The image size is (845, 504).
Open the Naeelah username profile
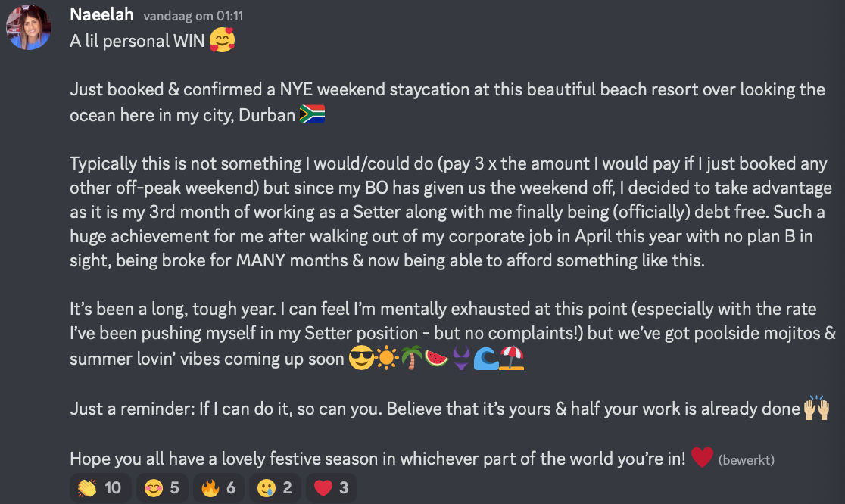point(101,14)
